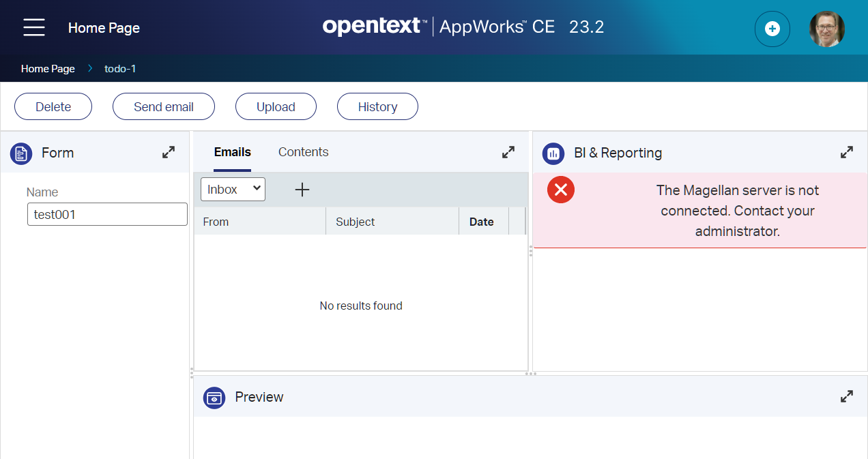
Task: Expand the Emails panel to full size
Action: point(508,153)
